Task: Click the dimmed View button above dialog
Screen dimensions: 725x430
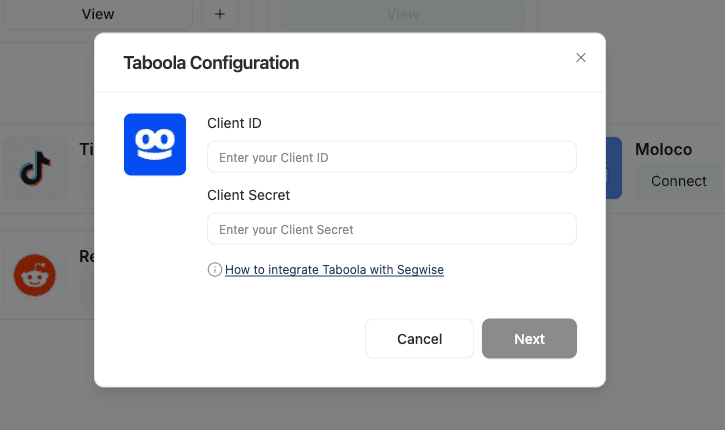Action: tap(402, 14)
